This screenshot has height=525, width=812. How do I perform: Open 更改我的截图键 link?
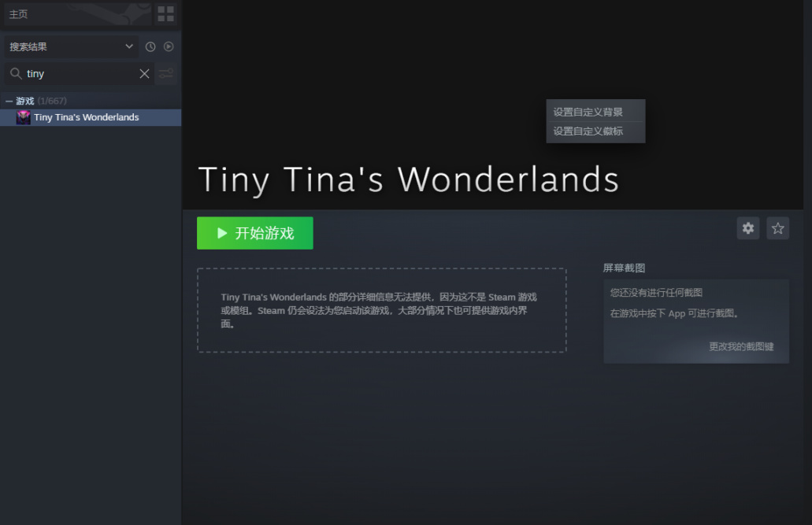741,346
